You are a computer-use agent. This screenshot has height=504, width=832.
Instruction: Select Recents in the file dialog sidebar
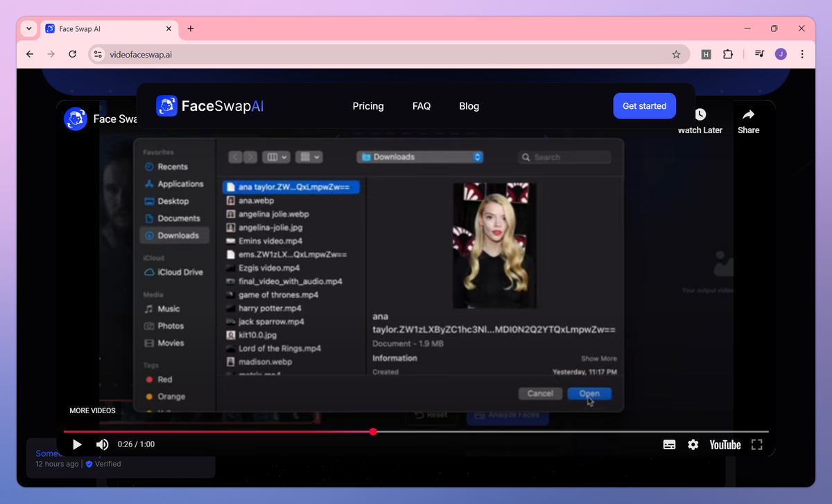173,167
